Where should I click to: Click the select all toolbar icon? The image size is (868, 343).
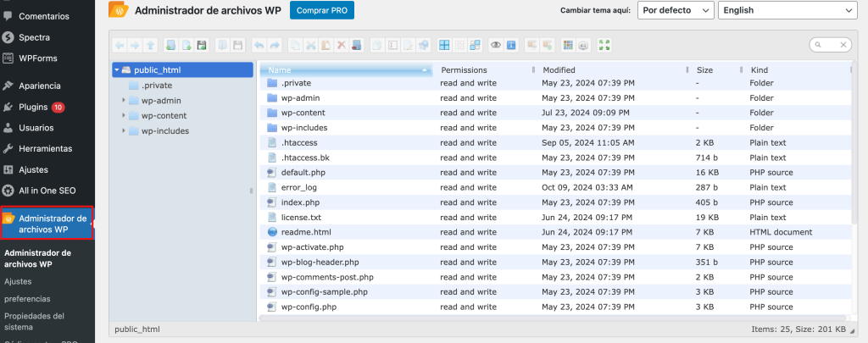coord(443,45)
